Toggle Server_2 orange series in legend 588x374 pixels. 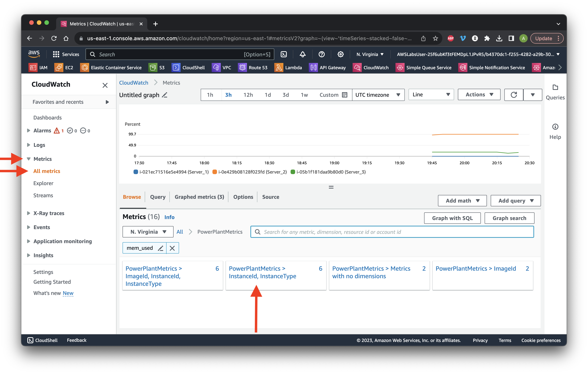coord(250,172)
